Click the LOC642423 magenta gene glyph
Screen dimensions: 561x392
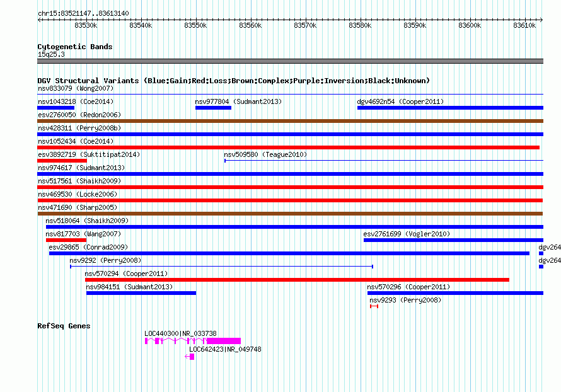(x=190, y=357)
